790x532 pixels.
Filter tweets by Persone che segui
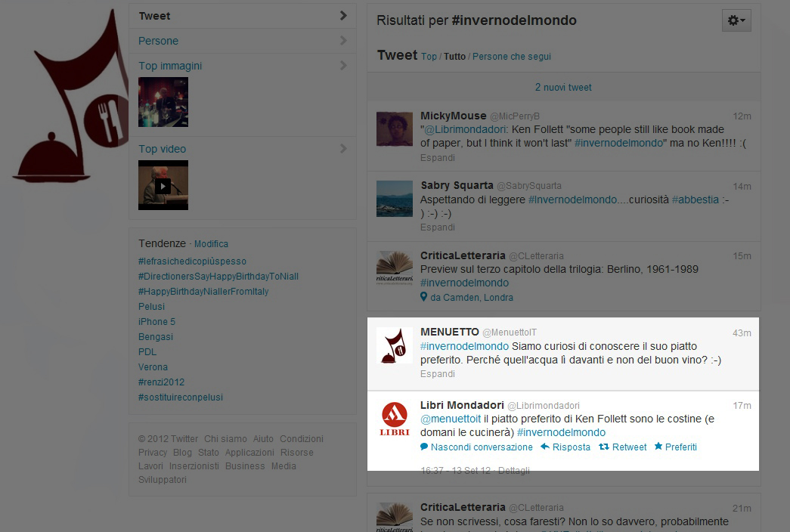tap(511, 57)
